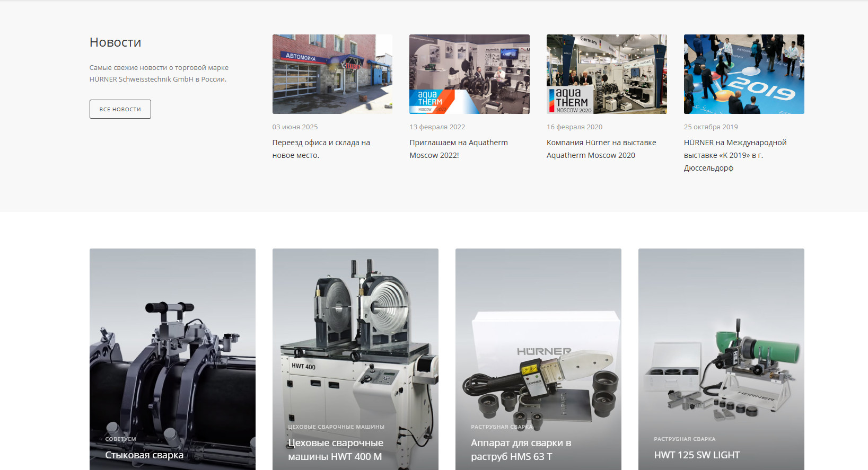The height and width of the screenshot is (470, 868).
Task: Open the K 2019 exhibition floor photo
Action: click(x=743, y=74)
